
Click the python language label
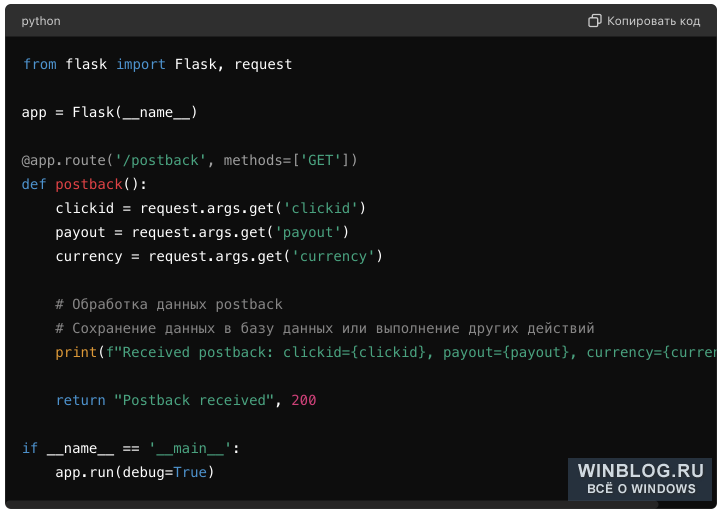(x=41, y=21)
